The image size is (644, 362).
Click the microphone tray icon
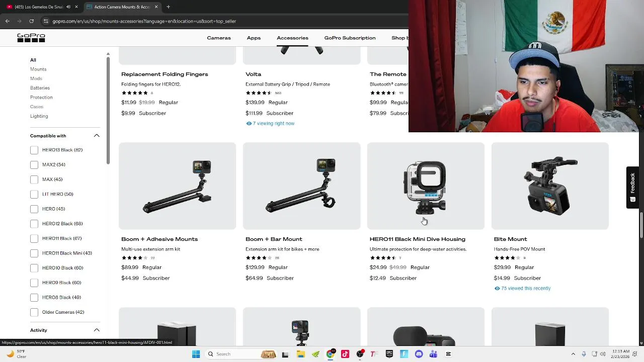(584, 354)
